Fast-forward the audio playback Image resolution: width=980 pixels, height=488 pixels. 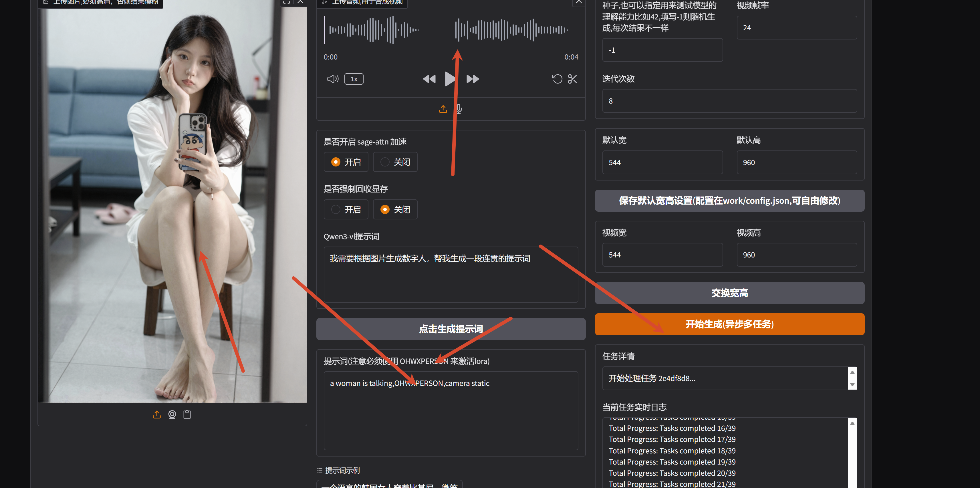pos(473,79)
